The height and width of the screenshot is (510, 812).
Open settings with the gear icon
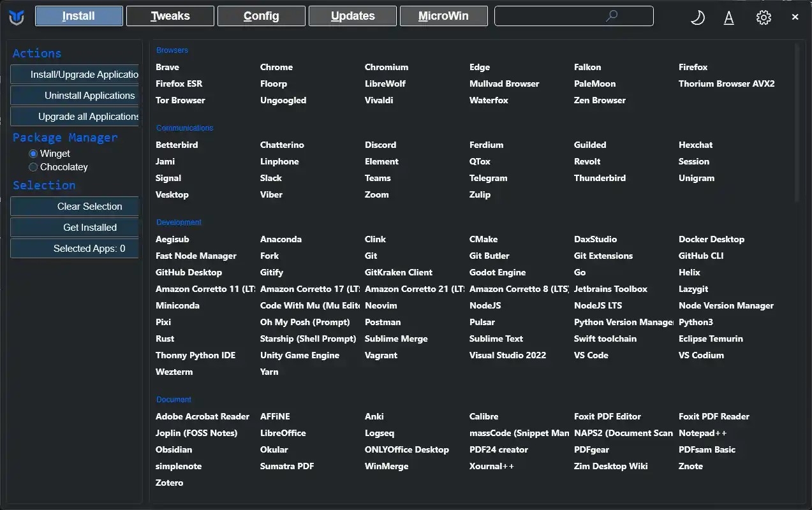tap(764, 17)
